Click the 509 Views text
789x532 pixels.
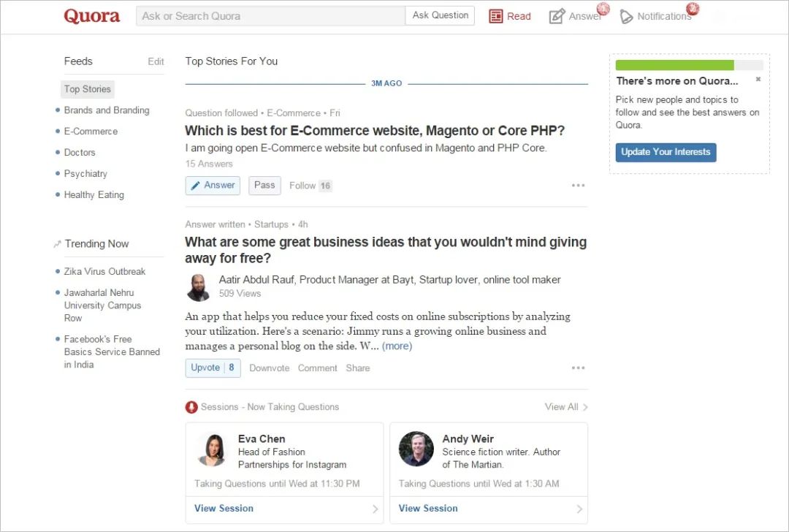point(240,294)
